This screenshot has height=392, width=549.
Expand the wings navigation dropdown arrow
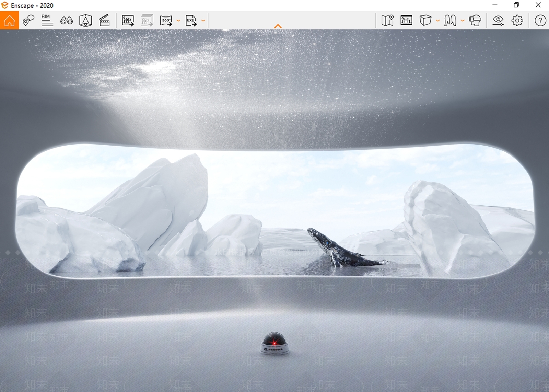pos(463,21)
